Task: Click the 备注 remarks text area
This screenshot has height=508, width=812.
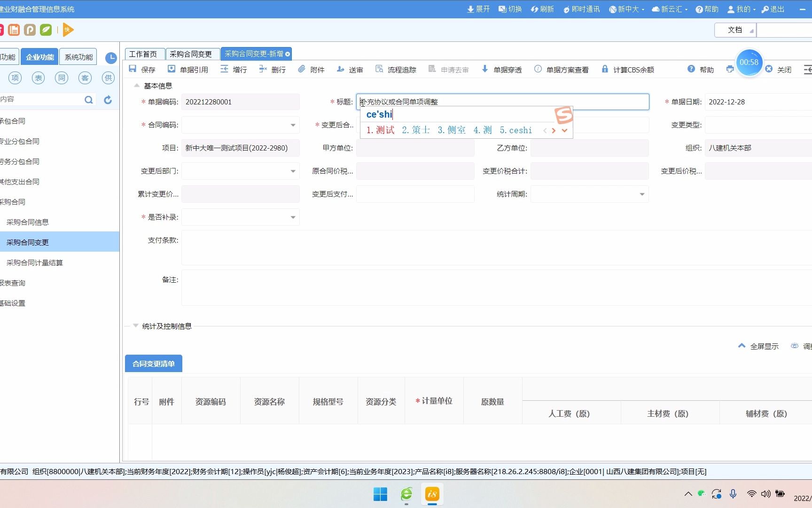Action: [497, 287]
